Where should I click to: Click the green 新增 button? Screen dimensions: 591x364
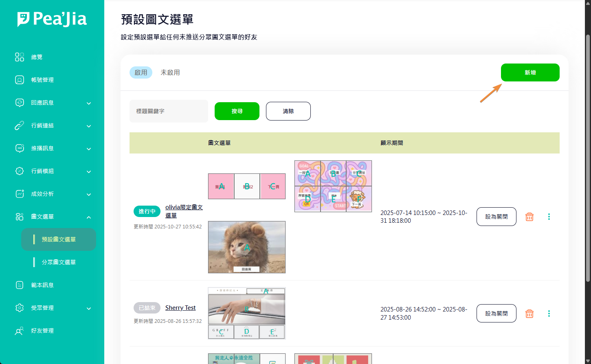click(530, 72)
